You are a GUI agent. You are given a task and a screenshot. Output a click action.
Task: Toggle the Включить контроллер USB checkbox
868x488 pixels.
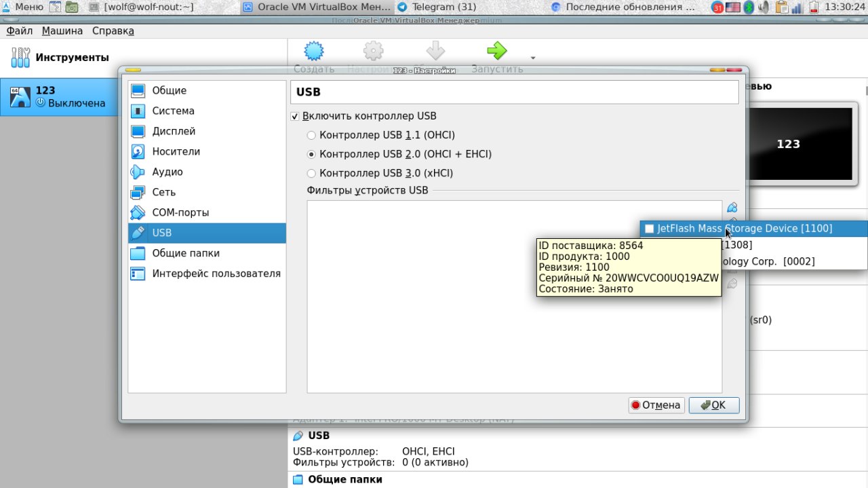coord(294,116)
